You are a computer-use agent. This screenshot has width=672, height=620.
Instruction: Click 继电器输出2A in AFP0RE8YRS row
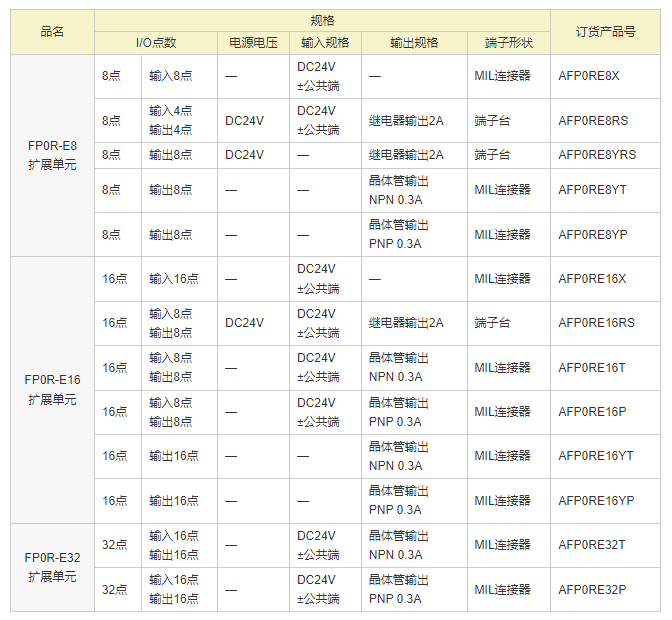pos(406,155)
